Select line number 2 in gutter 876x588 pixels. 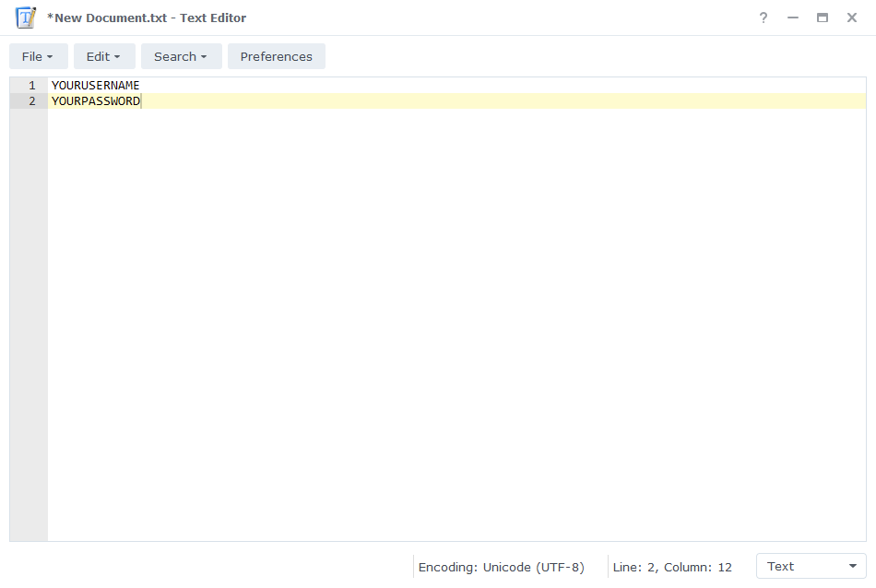coord(32,101)
